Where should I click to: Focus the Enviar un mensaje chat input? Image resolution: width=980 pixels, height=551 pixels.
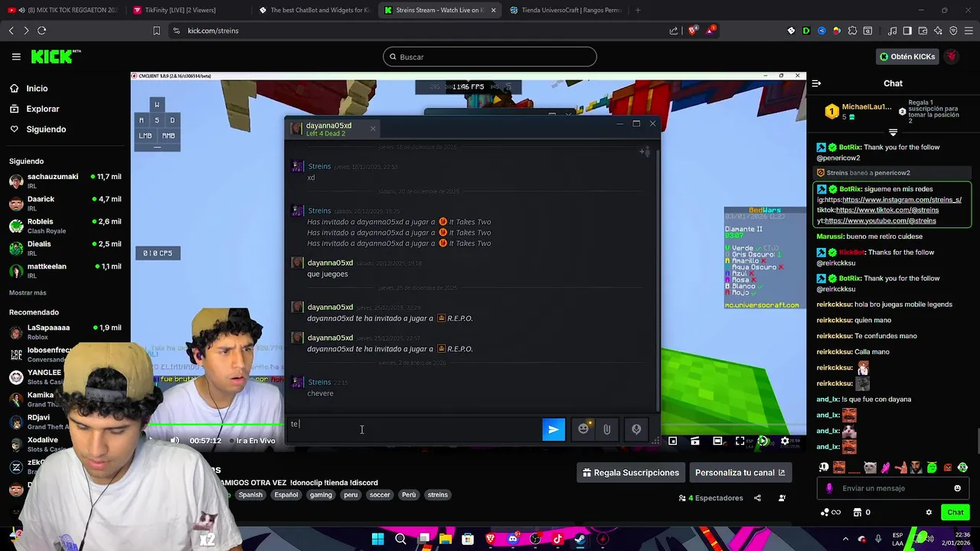893,488
